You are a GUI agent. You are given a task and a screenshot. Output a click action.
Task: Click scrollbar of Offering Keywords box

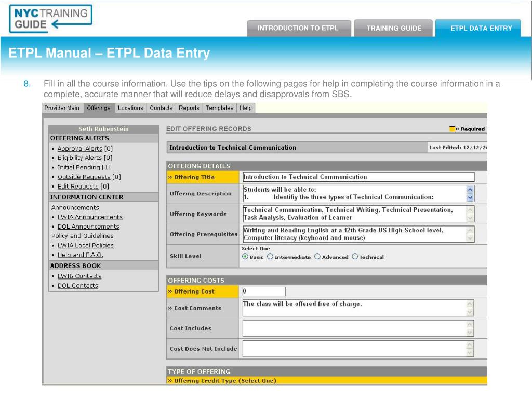click(x=470, y=214)
